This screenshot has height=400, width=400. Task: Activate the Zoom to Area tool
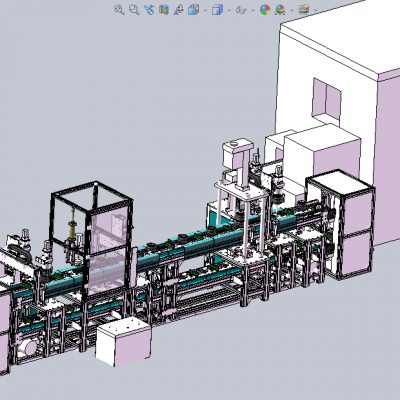[x=134, y=10]
